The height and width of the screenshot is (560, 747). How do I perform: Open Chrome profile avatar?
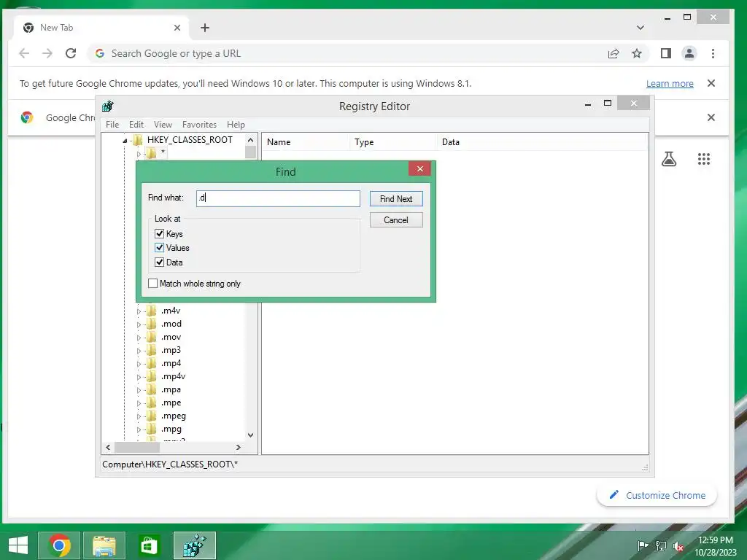[x=689, y=53]
